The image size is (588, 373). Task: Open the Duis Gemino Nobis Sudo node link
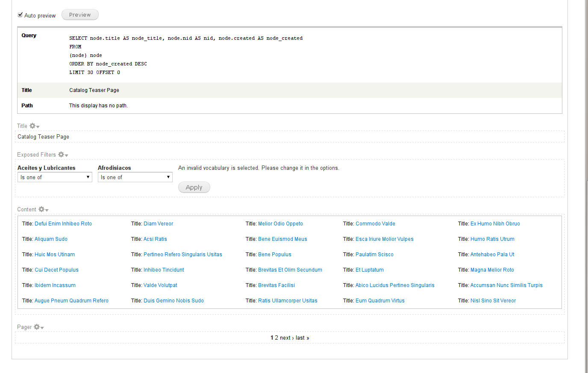tap(173, 300)
